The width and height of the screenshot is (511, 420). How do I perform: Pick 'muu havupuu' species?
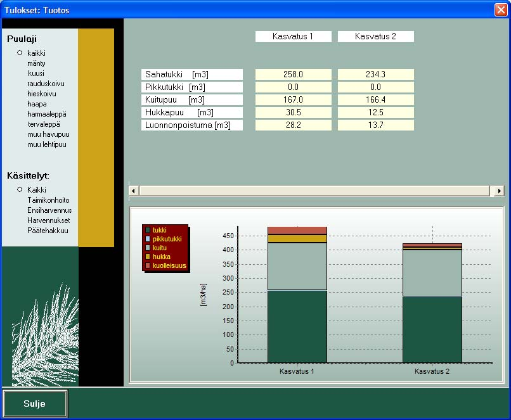[x=49, y=134]
